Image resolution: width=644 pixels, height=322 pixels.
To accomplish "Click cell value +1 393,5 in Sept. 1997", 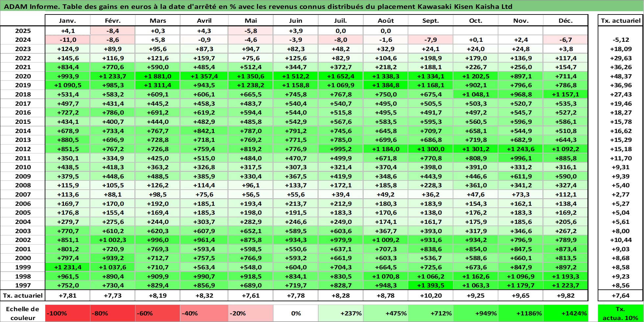I will (431, 285).
